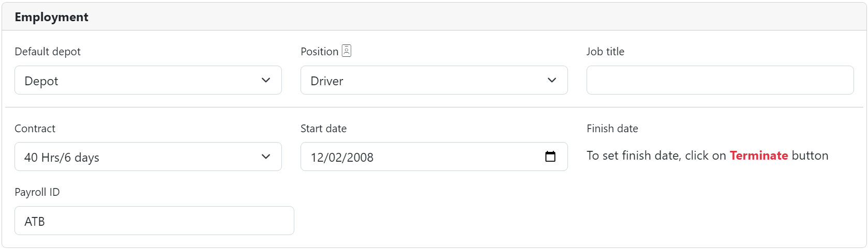Click the chevron arrow in Default depot dropdown
The height and width of the screenshot is (249, 868).
click(x=266, y=80)
